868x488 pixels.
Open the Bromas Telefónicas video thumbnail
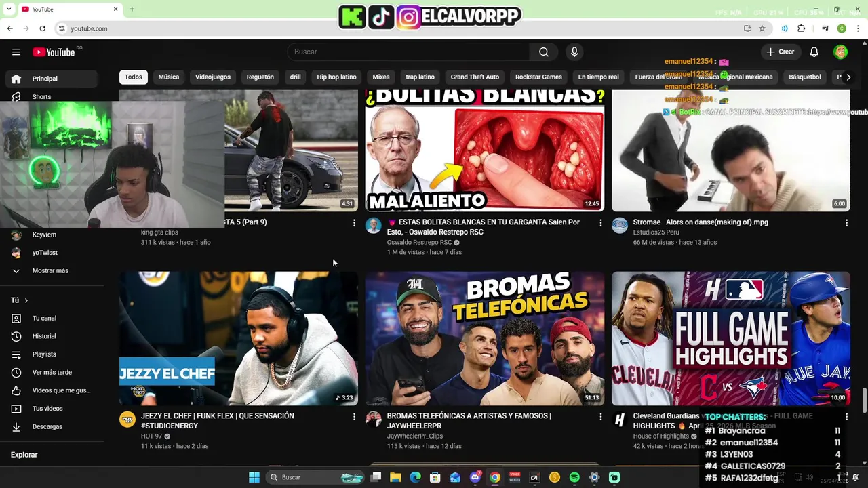[485, 338]
